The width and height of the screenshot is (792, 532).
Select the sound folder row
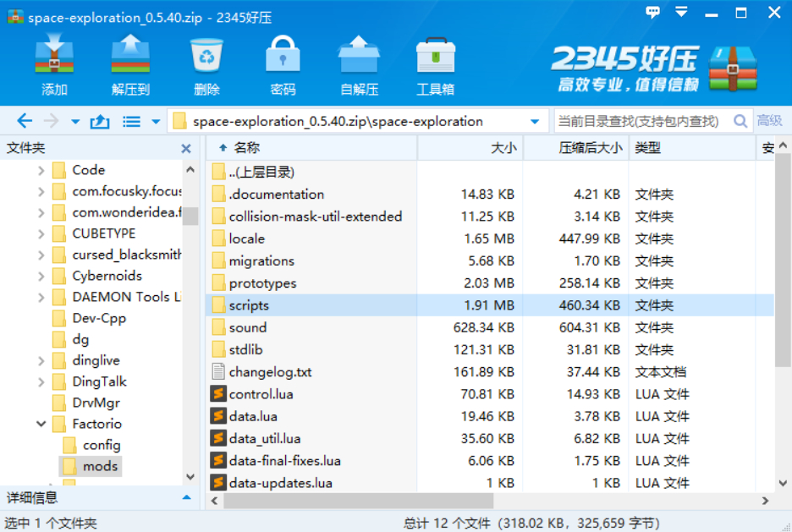pyautogui.click(x=490, y=327)
